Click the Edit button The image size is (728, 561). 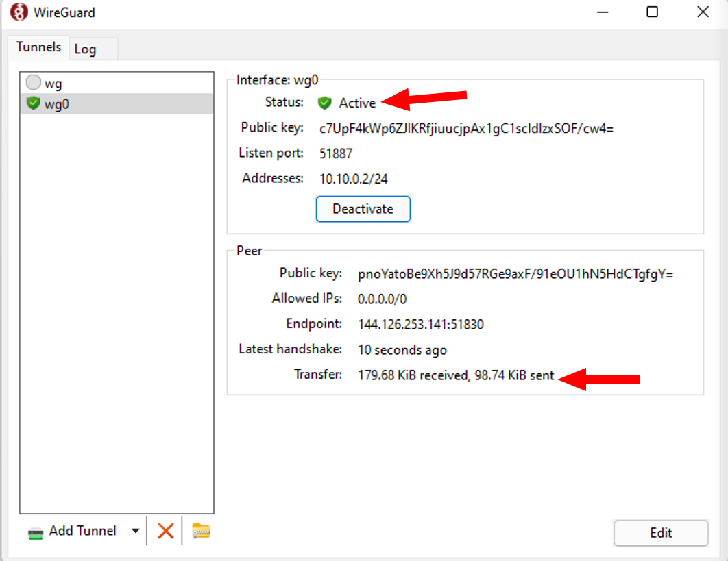tap(661, 533)
